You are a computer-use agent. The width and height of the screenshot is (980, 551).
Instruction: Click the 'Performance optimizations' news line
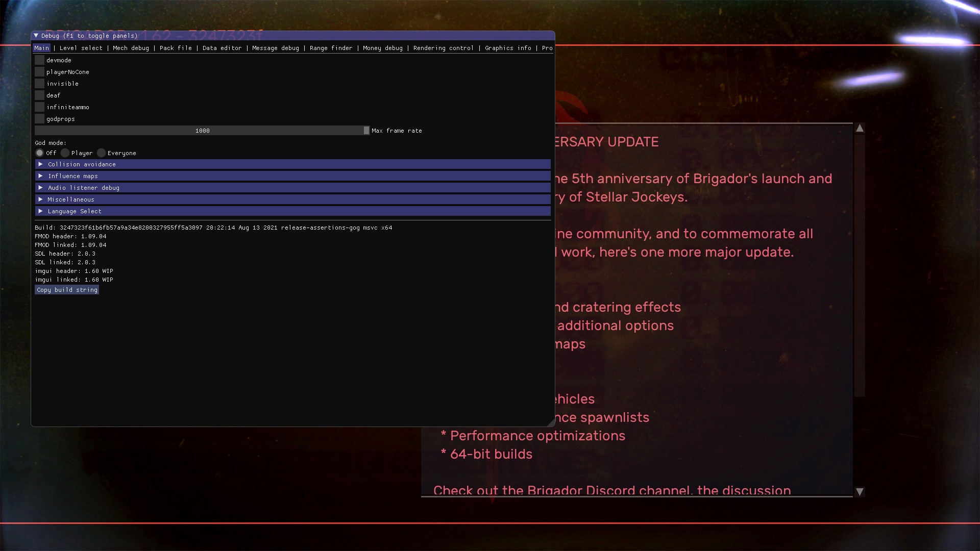coord(533,436)
